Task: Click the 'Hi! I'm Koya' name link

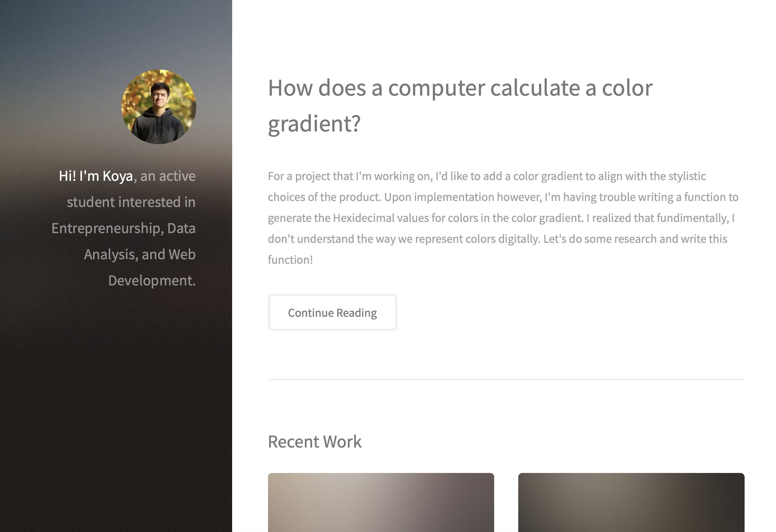Action: tap(95, 176)
